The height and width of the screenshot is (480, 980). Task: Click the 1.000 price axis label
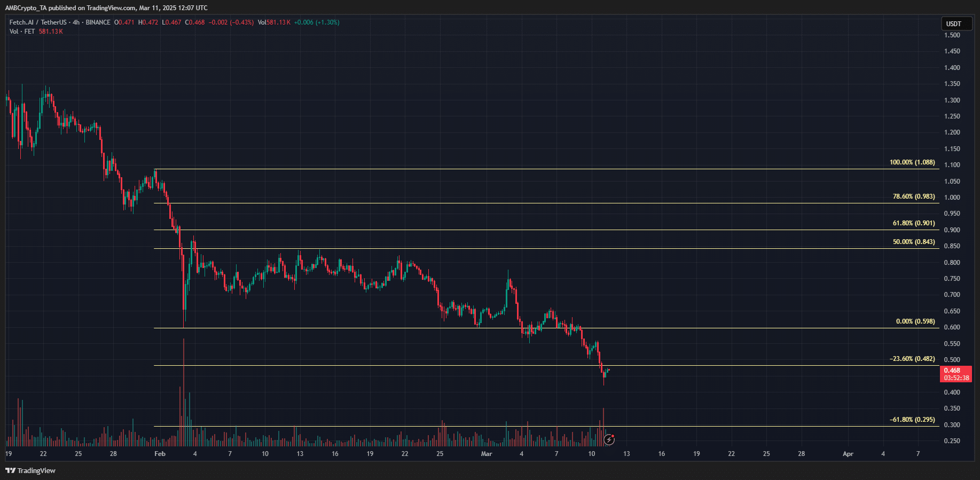tap(952, 198)
